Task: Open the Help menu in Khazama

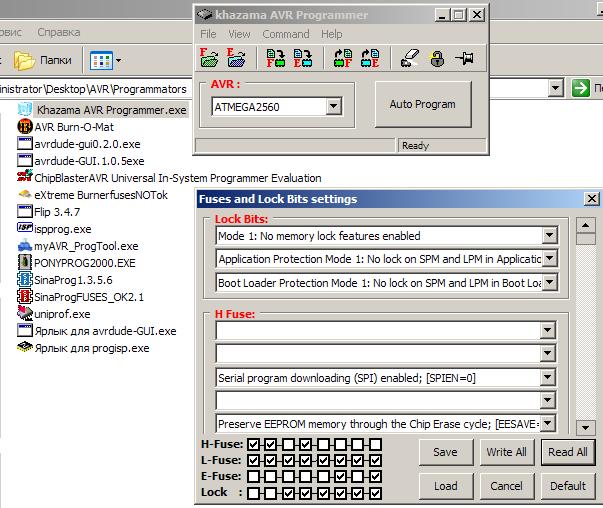Action: tap(331, 34)
